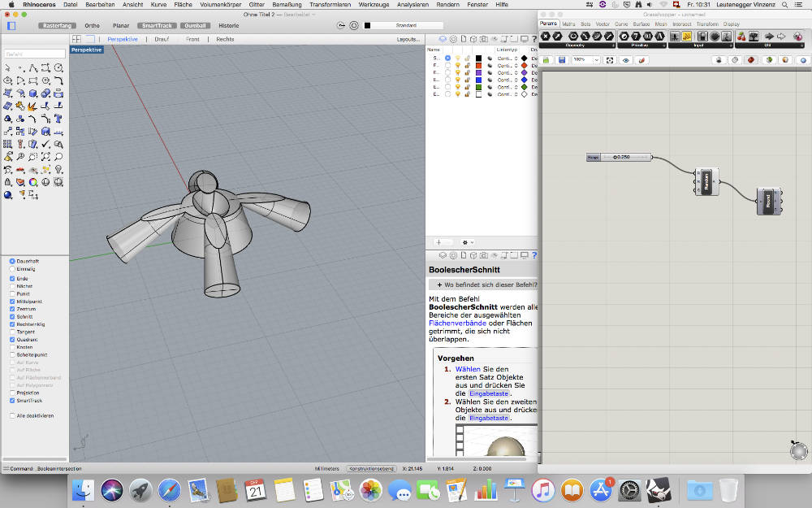
Task: Click Grasshopper zoom extents icon
Action: click(610, 60)
